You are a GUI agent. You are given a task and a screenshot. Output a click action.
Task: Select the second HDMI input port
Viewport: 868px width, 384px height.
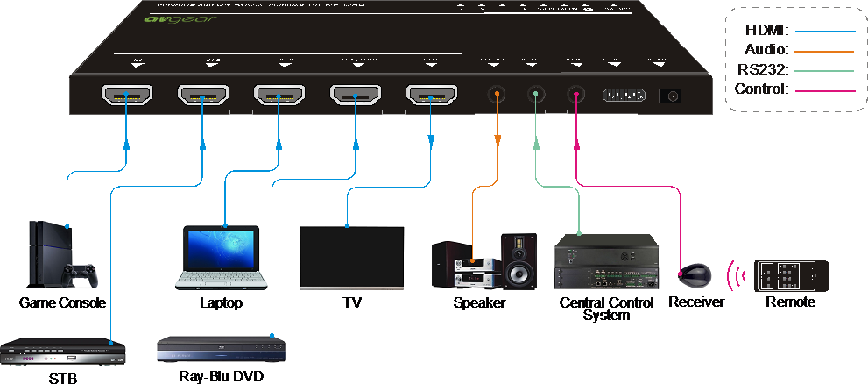point(202,94)
